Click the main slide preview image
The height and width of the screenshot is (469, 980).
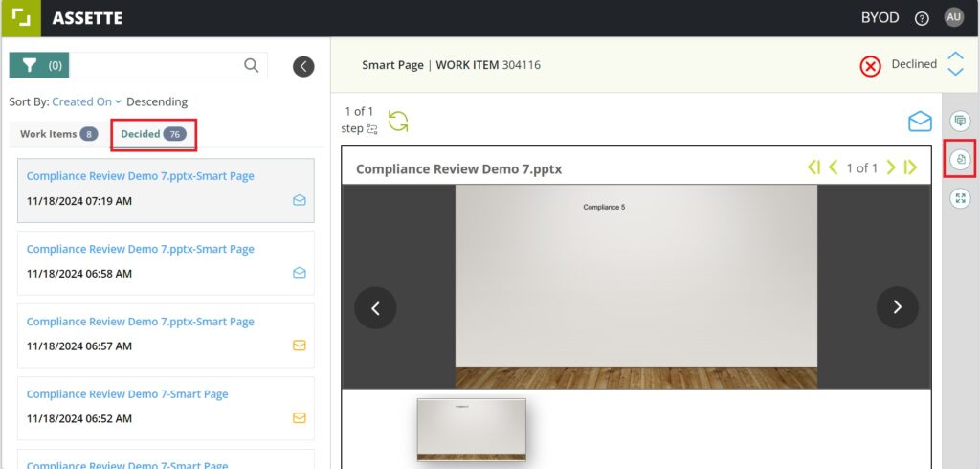coord(636,286)
